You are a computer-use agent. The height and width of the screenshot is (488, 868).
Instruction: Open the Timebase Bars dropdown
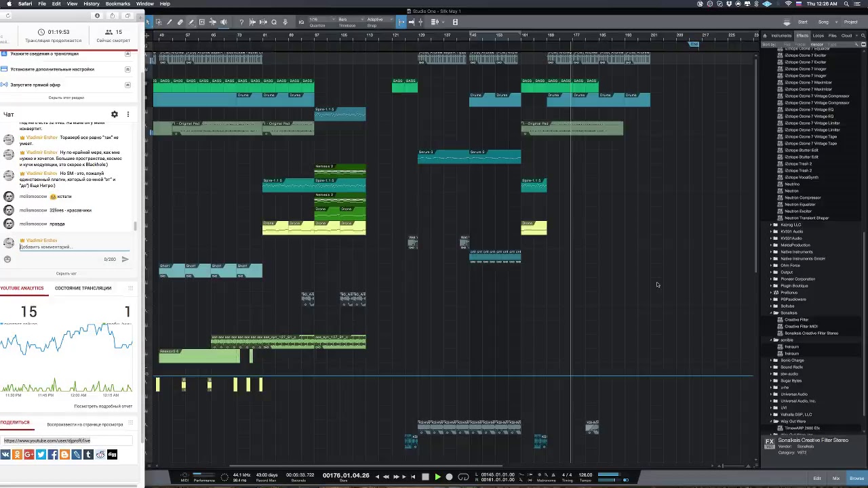[351, 19]
